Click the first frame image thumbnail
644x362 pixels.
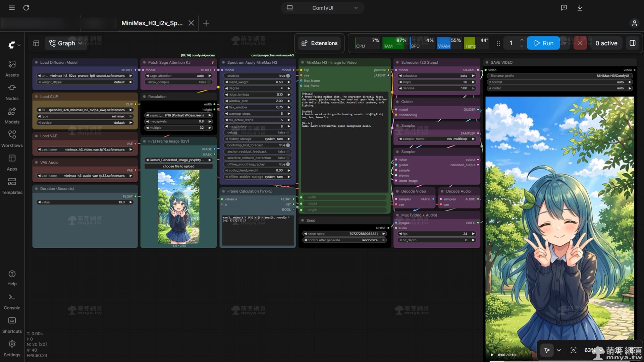point(178,207)
